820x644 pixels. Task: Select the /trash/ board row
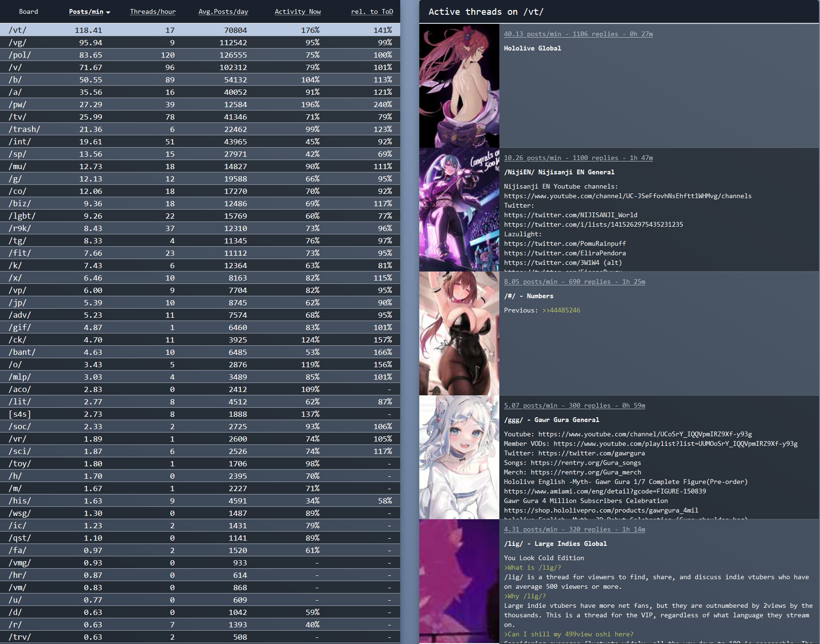tap(200, 129)
